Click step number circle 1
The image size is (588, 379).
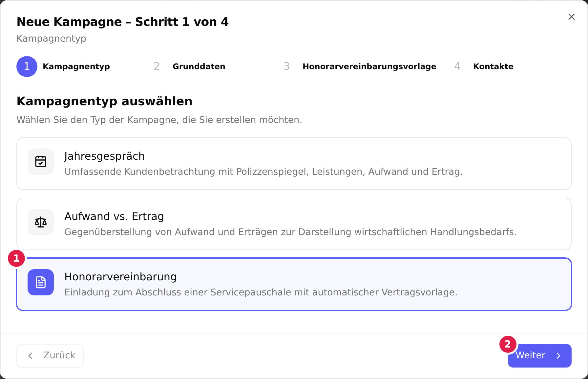click(27, 67)
